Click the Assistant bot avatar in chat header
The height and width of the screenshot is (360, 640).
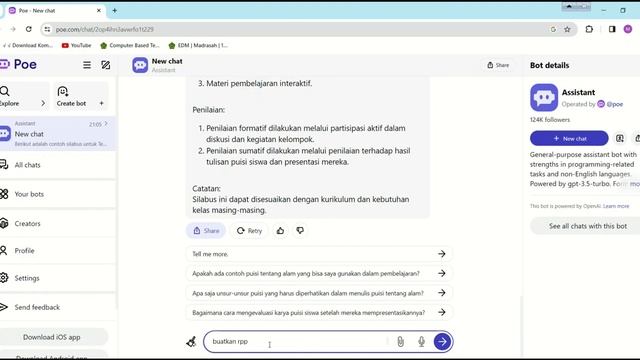[140, 65]
